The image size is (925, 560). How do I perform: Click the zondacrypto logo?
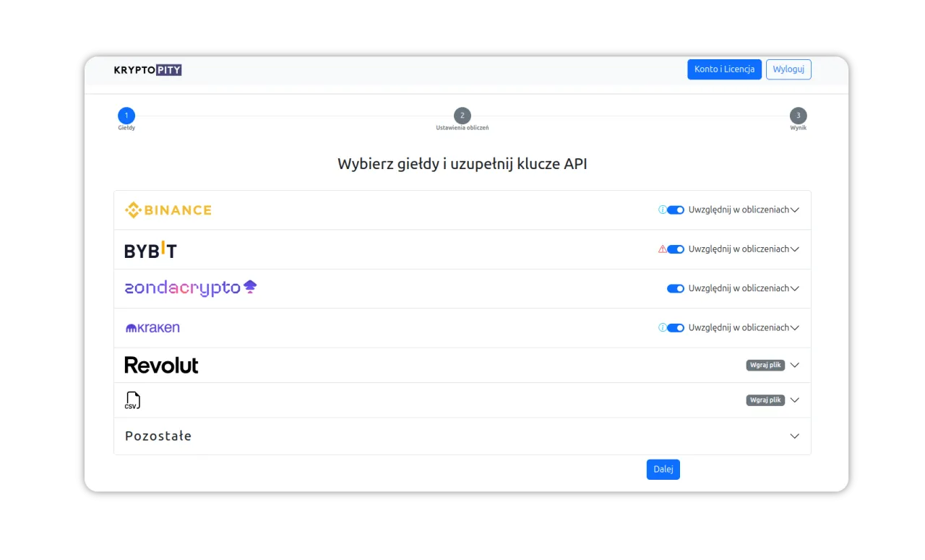[x=190, y=288]
